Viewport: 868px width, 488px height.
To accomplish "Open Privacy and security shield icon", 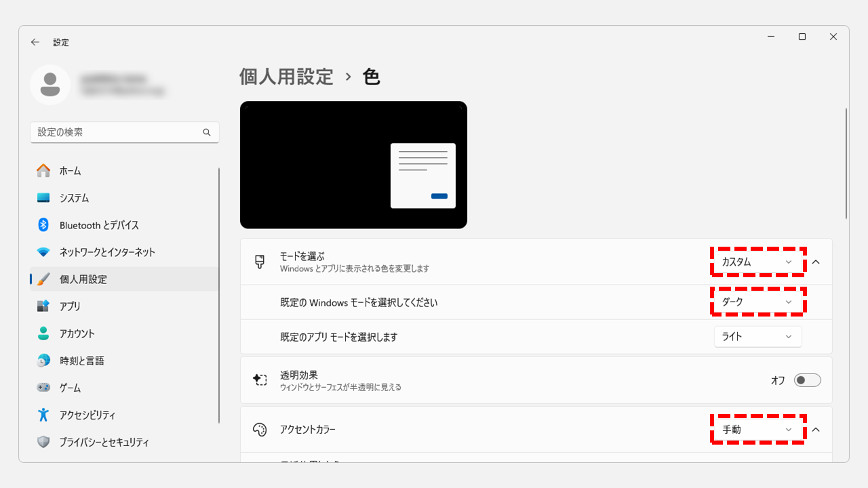I will click(43, 442).
